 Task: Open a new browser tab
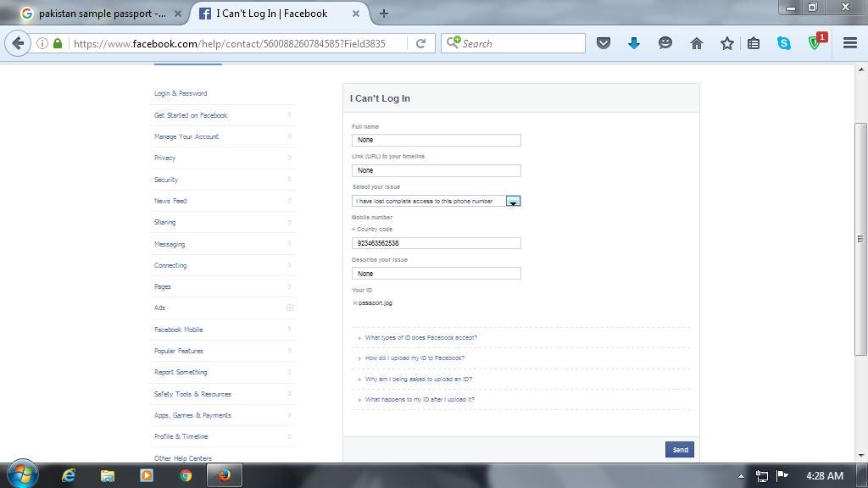384,14
